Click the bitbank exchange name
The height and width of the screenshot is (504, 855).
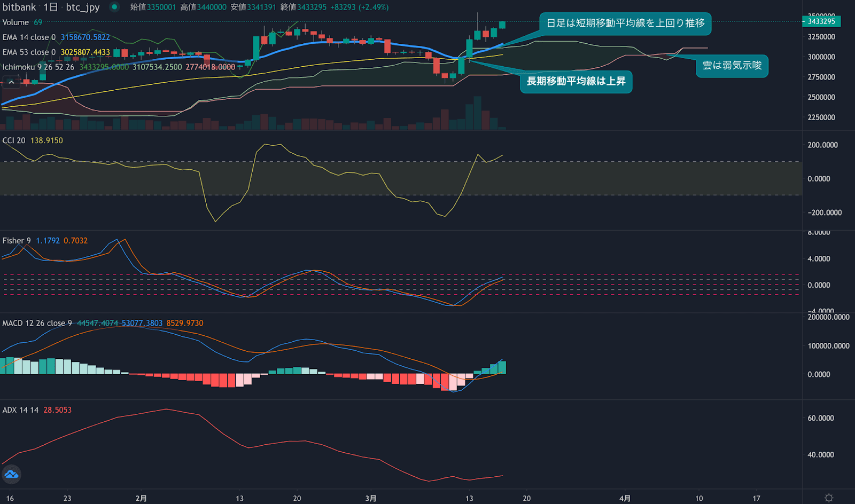tap(19, 7)
